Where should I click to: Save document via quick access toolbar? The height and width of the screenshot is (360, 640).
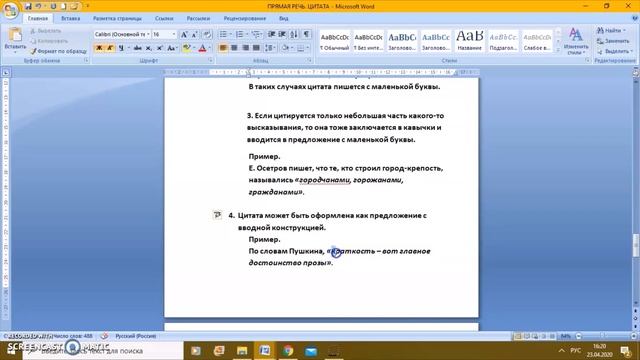pyautogui.click(x=28, y=6)
